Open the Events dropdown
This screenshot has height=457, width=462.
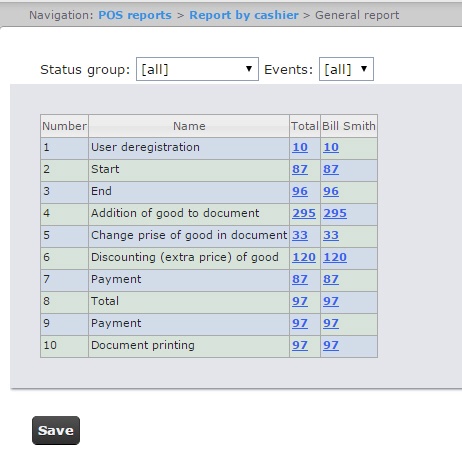[x=346, y=69]
